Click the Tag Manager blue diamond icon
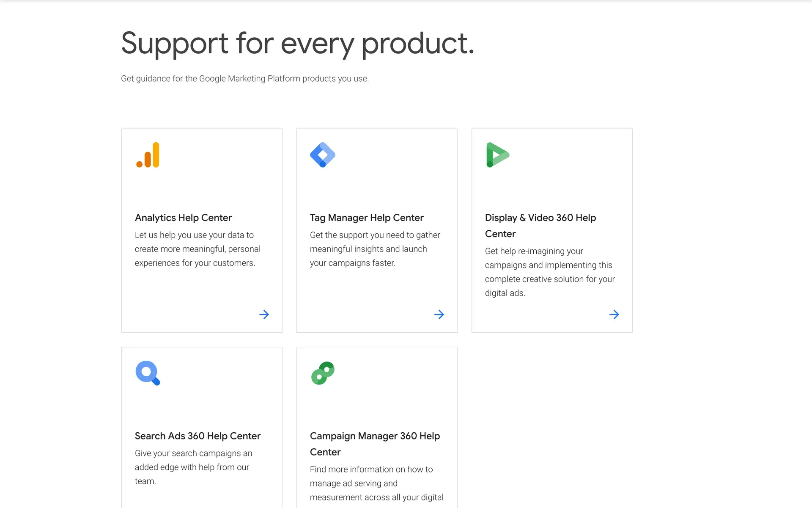 [x=323, y=155]
